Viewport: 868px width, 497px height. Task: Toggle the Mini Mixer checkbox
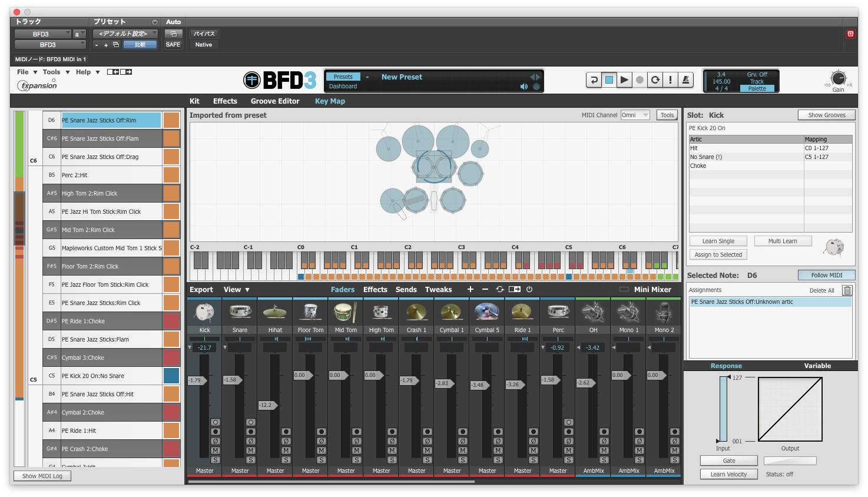coord(624,289)
